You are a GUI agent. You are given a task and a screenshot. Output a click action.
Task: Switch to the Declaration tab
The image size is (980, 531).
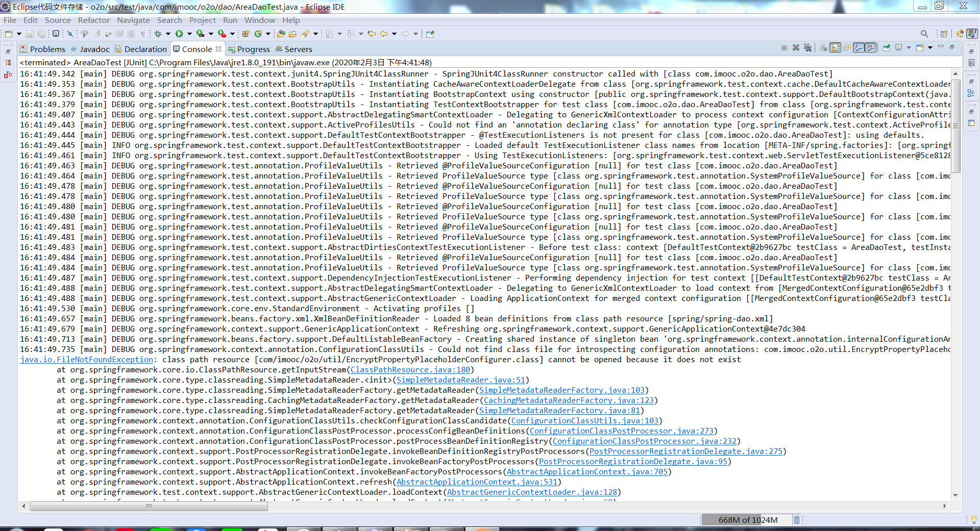coord(141,49)
